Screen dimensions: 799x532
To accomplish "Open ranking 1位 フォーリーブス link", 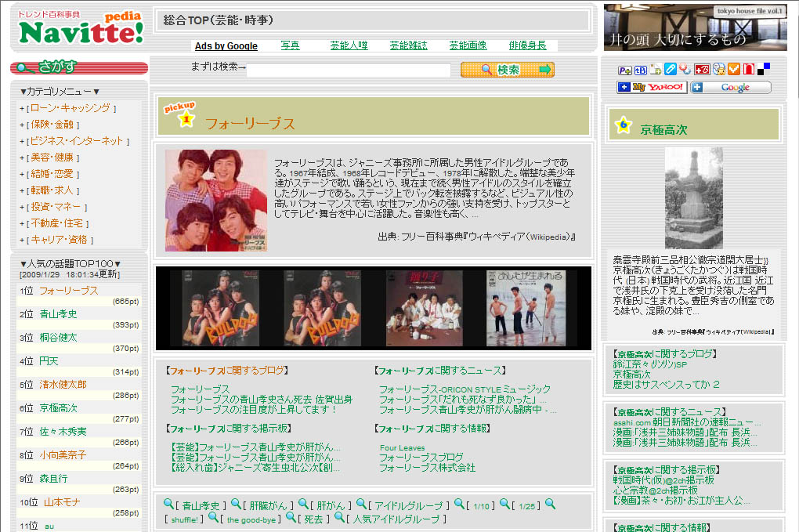I will (69, 291).
